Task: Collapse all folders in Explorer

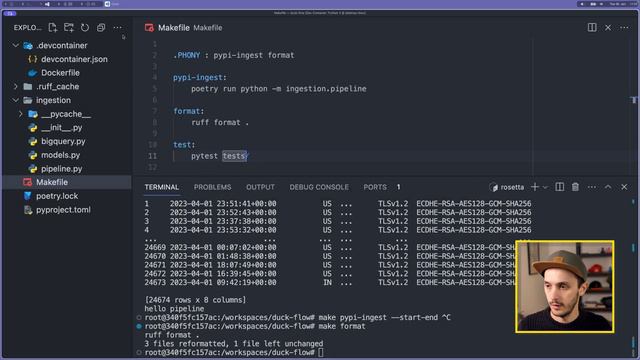Action: tap(101, 27)
